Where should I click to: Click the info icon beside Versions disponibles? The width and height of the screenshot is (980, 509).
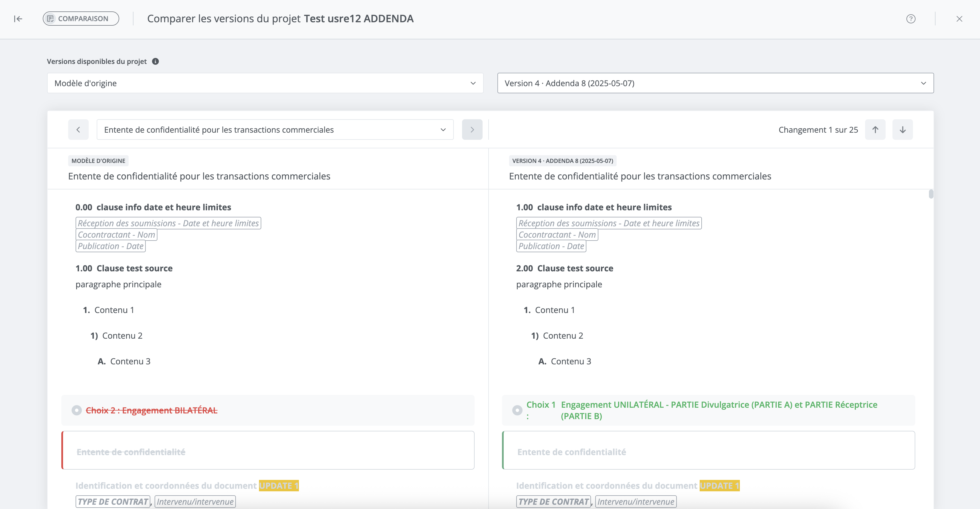pyautogui.click(x=155, y=61)
